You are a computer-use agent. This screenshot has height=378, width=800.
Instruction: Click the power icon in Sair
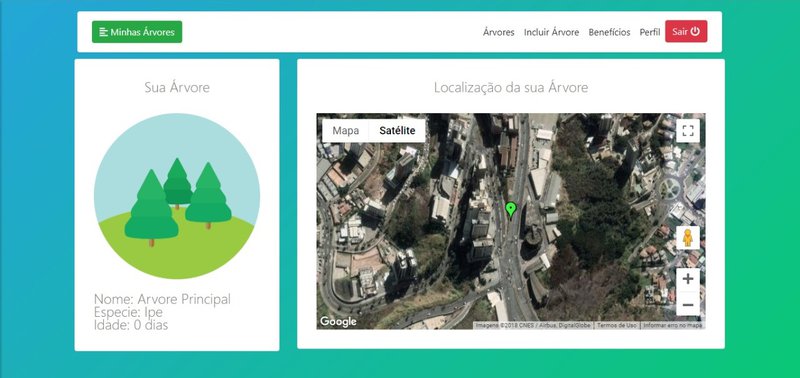695,32
